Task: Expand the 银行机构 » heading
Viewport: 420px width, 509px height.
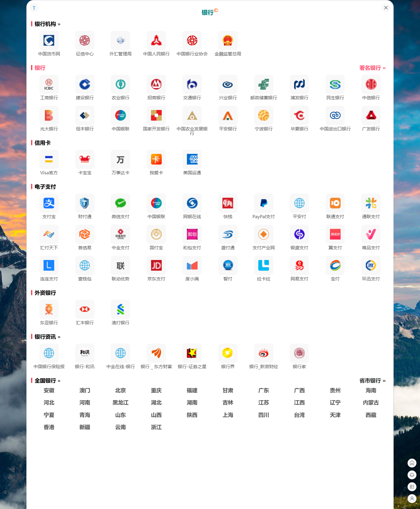Action: click(x=47, y=24)
